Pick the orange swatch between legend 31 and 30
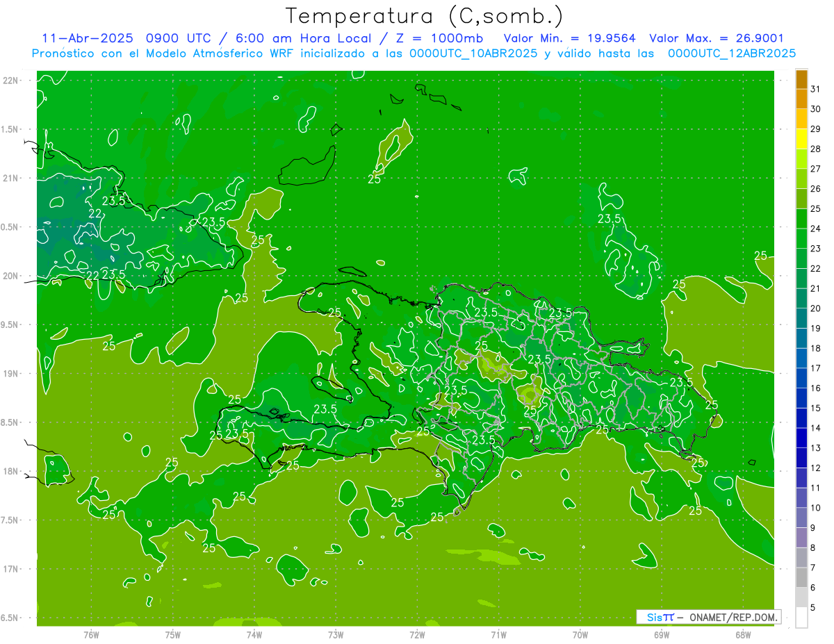This screenshot has height=644, width=834. (x=801, y=99)
